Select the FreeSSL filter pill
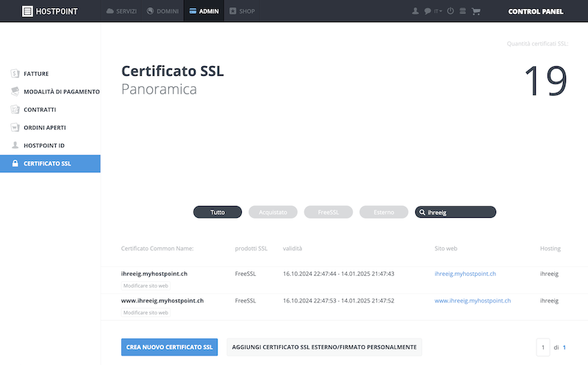Screen dimensions: 588x365 [x=329, y=212]
